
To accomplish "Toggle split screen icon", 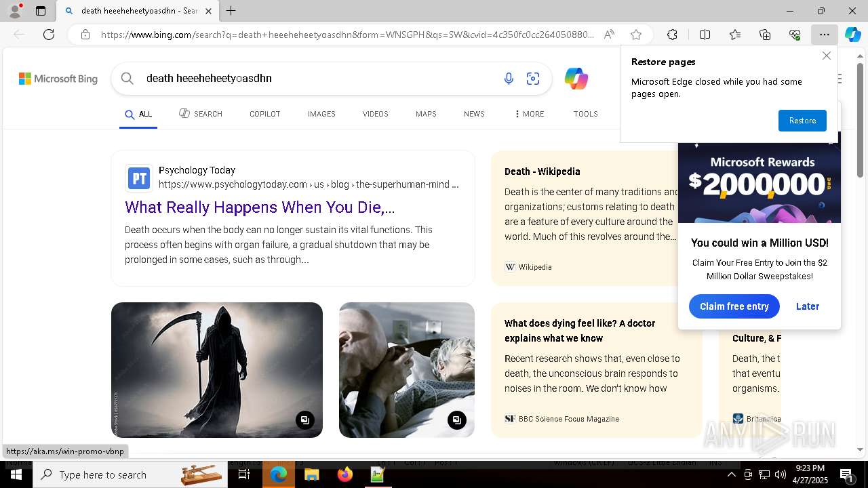I will pyautogui.click(x=705, y=35).
